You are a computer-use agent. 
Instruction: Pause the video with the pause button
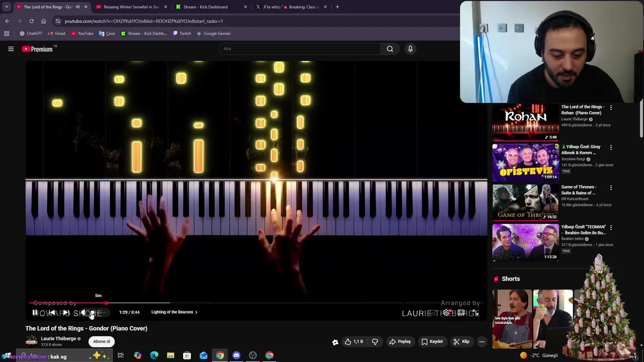coord(35,313)
